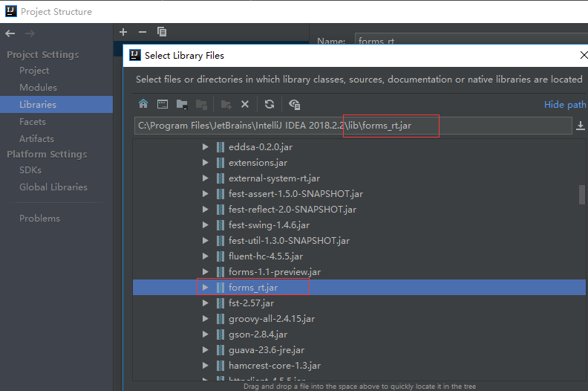This screenshot has height=391, width=588.
Task: Click the file tree vertical scrollbar thumb
Action: (x=582, y=194)
